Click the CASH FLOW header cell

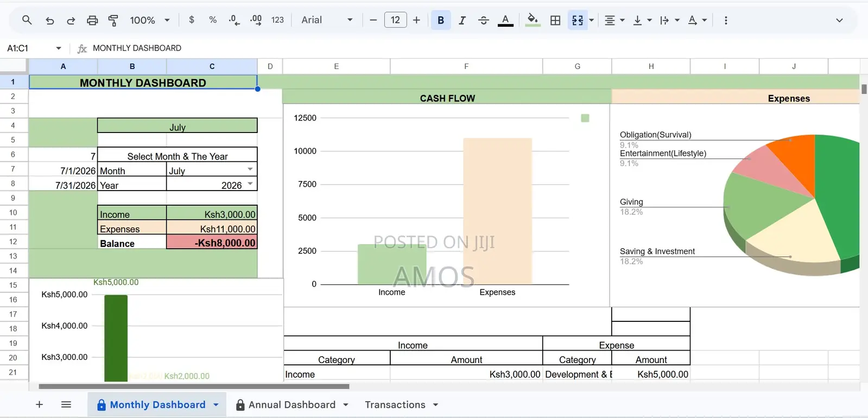447,97
